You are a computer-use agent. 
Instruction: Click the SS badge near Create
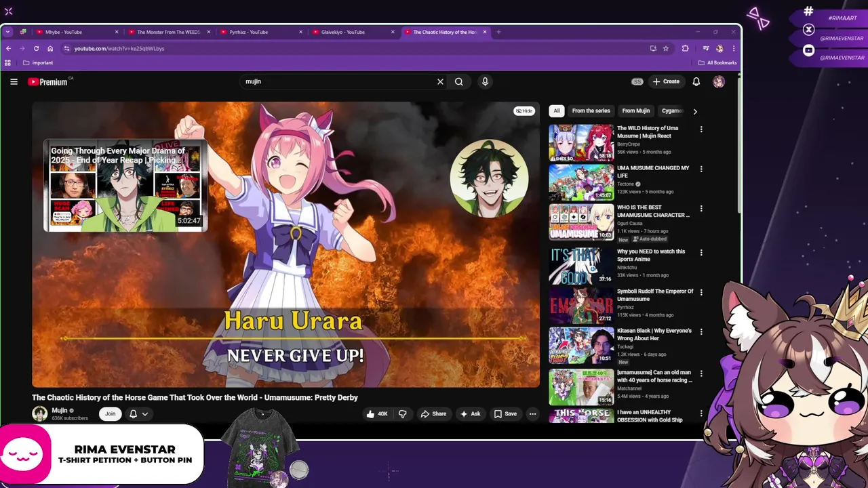click(x=637, y=81)
